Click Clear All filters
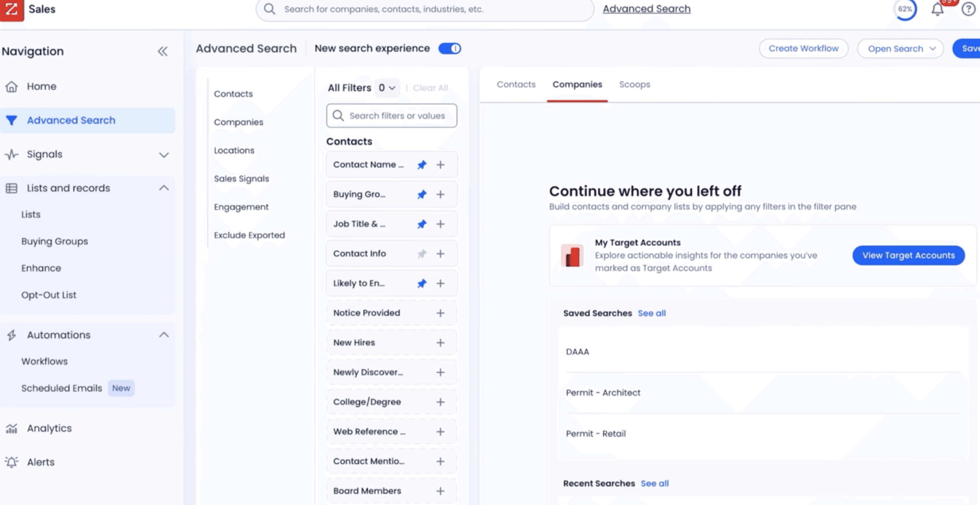 point(430,88)
